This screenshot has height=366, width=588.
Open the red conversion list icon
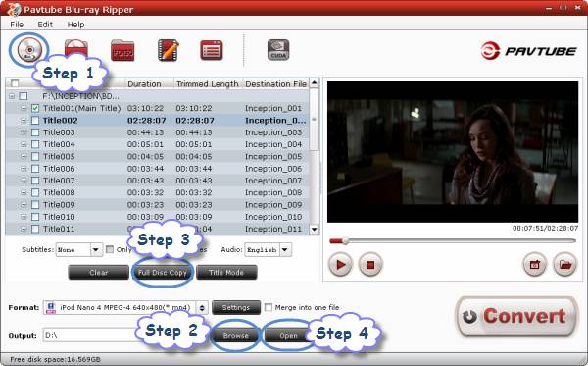click(x=212, y=50)
